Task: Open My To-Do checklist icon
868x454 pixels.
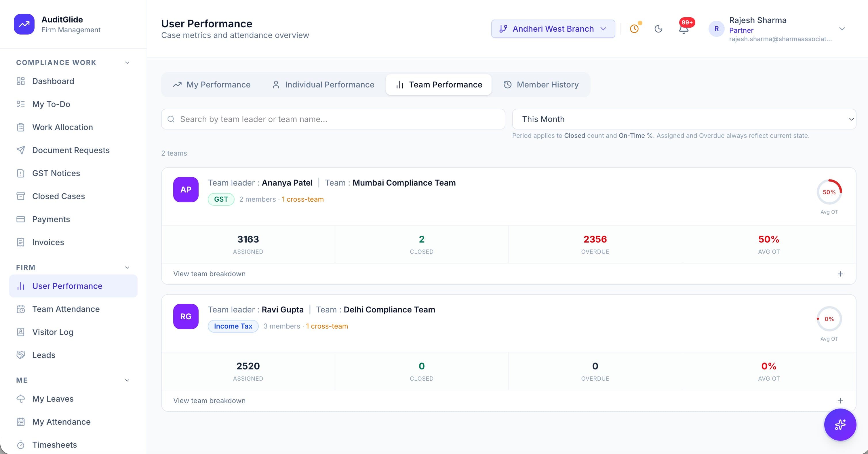Action: pos(20,104)
